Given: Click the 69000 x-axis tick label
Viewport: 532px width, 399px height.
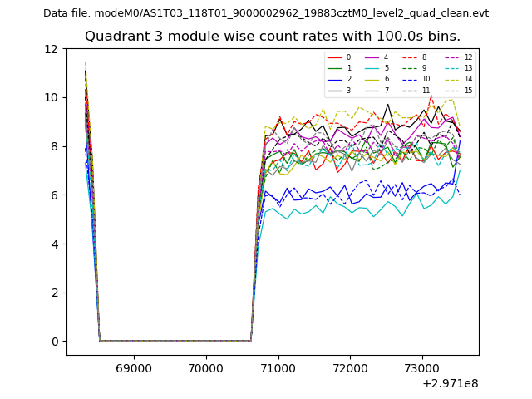Looking at the screenshot, I should (x=133, y=367).
